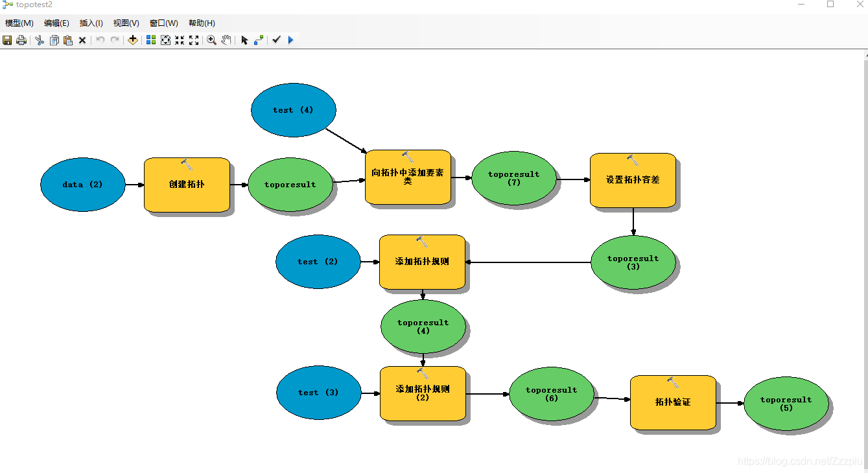The image size is (868, 473).
Task: Select the 拓扑验证 tool node
Action: click(x=673, y=402)
